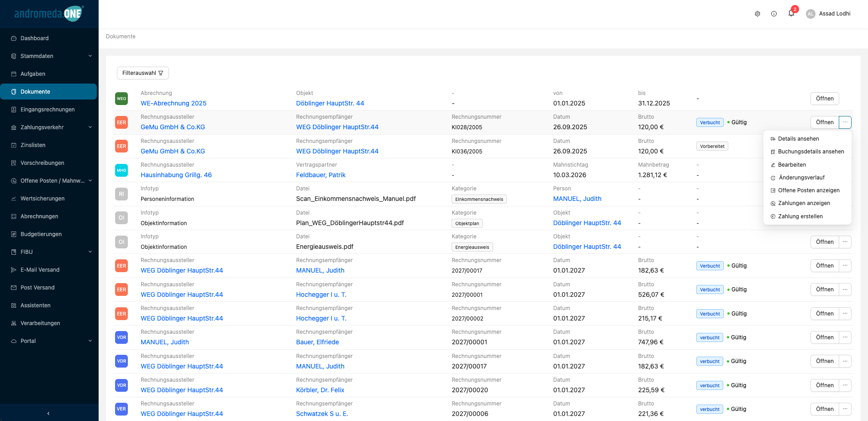
Task: Click Öffnen for Energieausweis.pdf row
Action: click(x=825, y=242)
